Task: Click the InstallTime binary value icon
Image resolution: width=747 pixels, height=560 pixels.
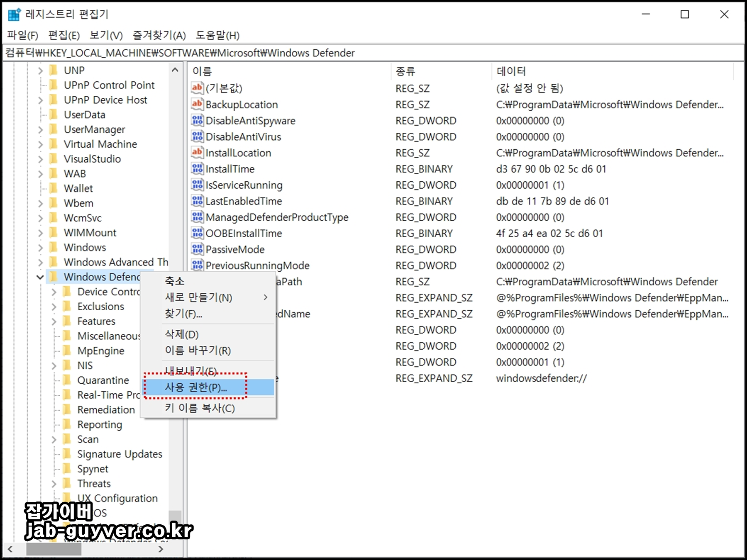Action: (x=197, y=169)
